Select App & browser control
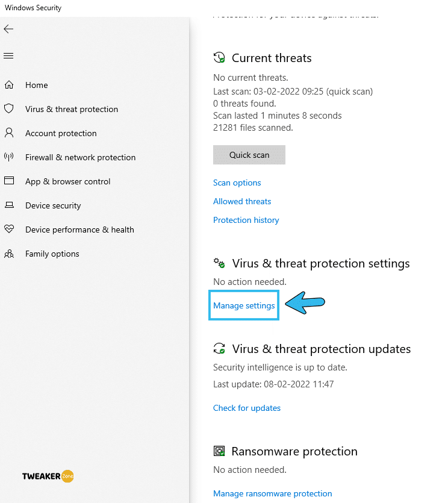The width and height of the screenshot is (448, 503). pyautogui.click(x=67, y=181)
